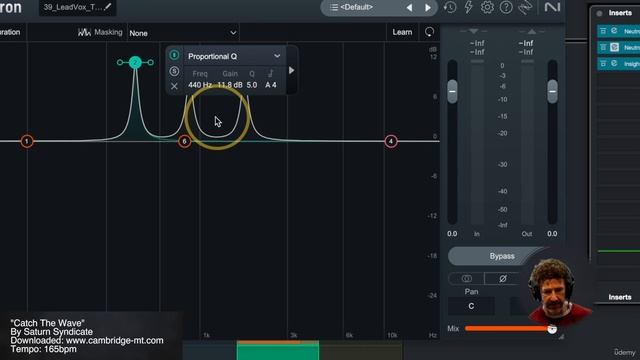Click the output gain 0.0 readout
This screenshot has width=640, height=360.
click(552, 234)
